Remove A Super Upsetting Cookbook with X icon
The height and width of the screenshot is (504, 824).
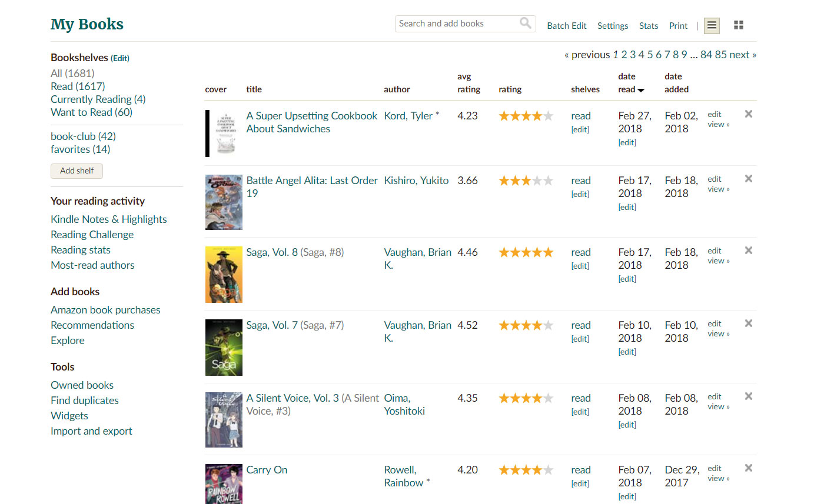click(748, 114)
